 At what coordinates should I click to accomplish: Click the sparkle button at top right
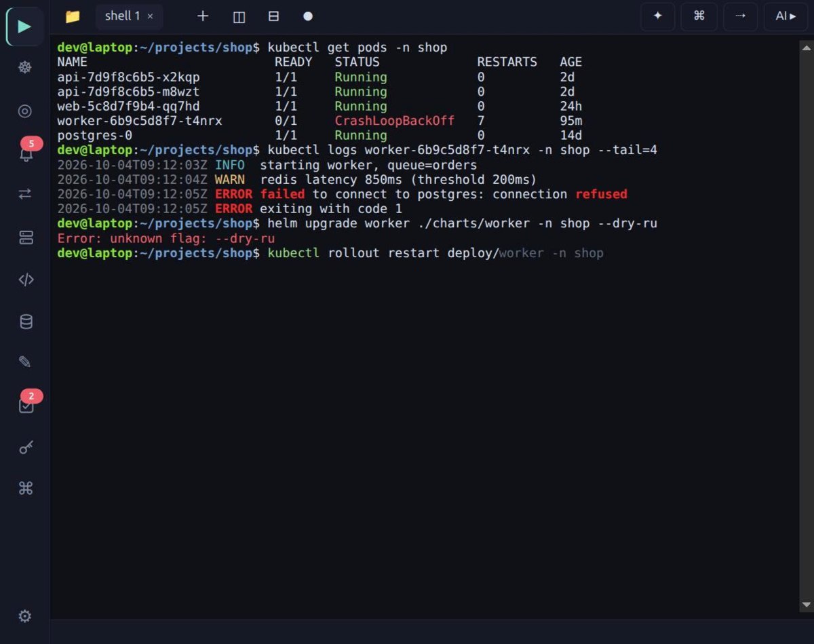657,16
